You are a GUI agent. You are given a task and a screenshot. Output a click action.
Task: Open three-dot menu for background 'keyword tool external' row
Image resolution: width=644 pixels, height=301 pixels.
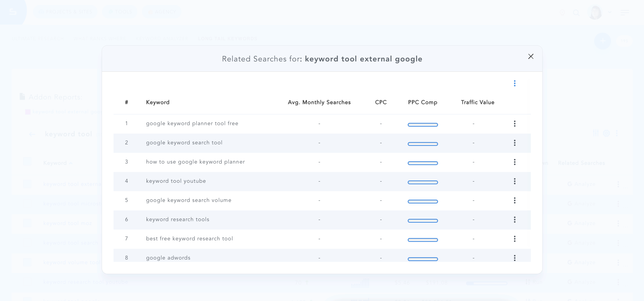618,184
